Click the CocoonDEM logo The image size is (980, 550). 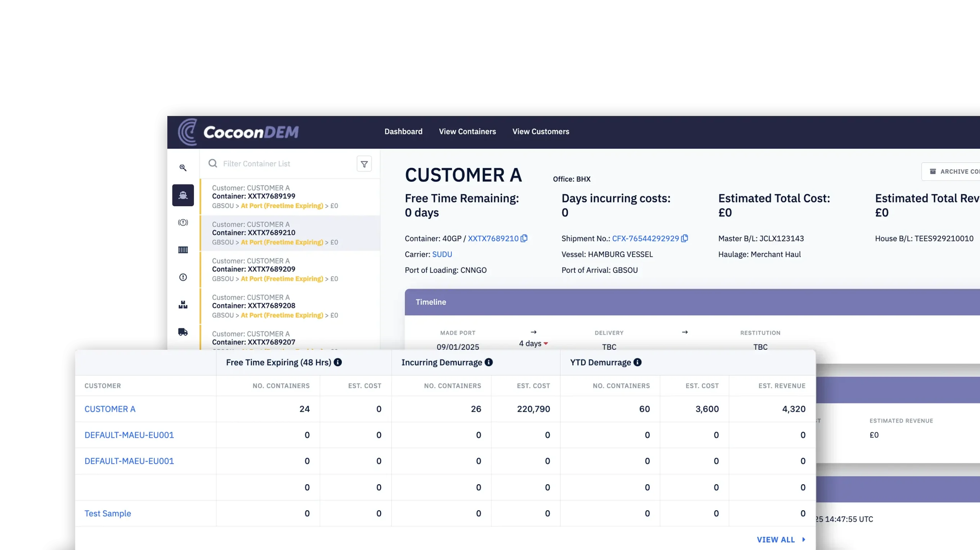pyautogui.click(x=238, y=132)
